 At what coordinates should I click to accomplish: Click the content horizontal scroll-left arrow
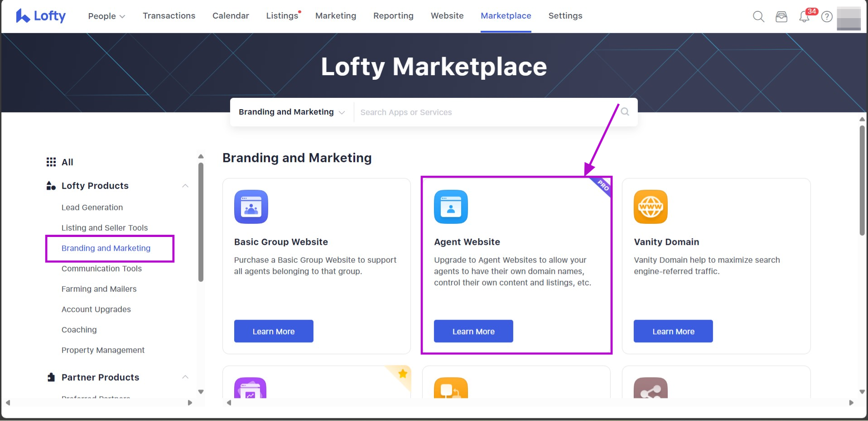click(x=229, y=402)
